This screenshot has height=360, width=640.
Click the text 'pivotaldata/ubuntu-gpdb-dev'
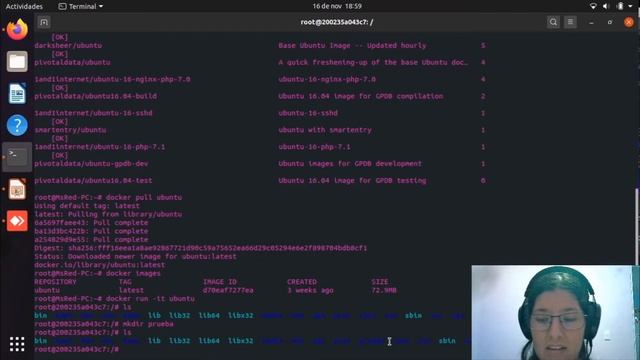click(x=91, y=164)
